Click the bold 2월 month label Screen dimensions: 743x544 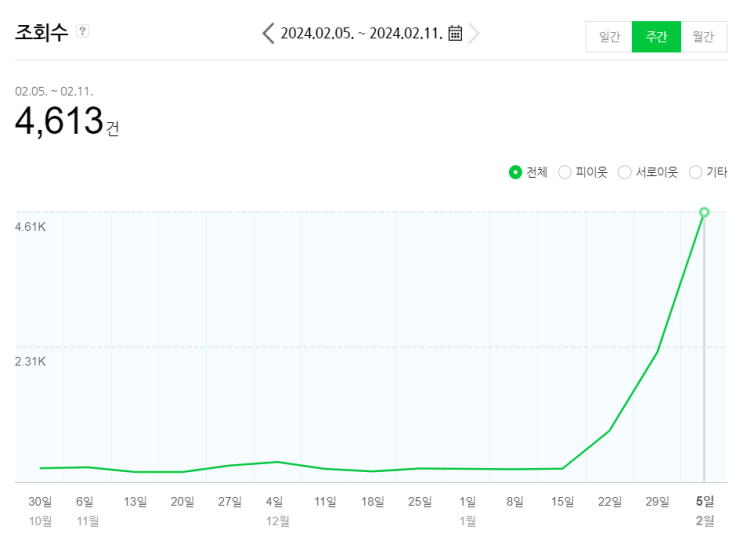pos(705,521)
